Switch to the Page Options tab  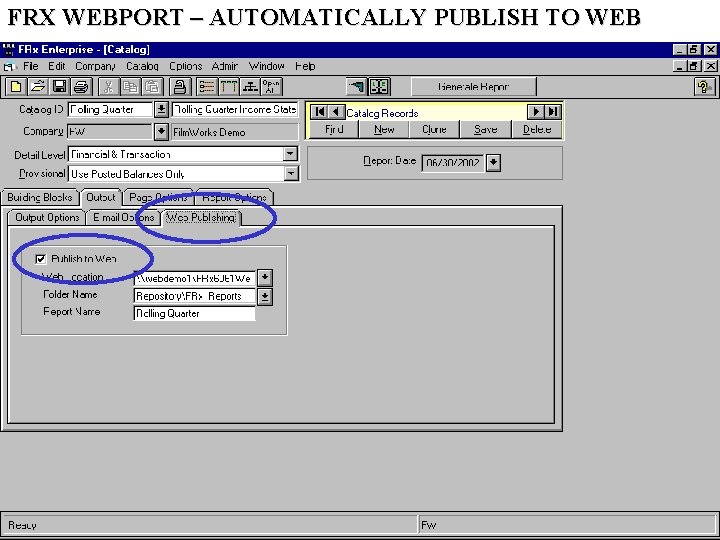[x=158, y=197]
